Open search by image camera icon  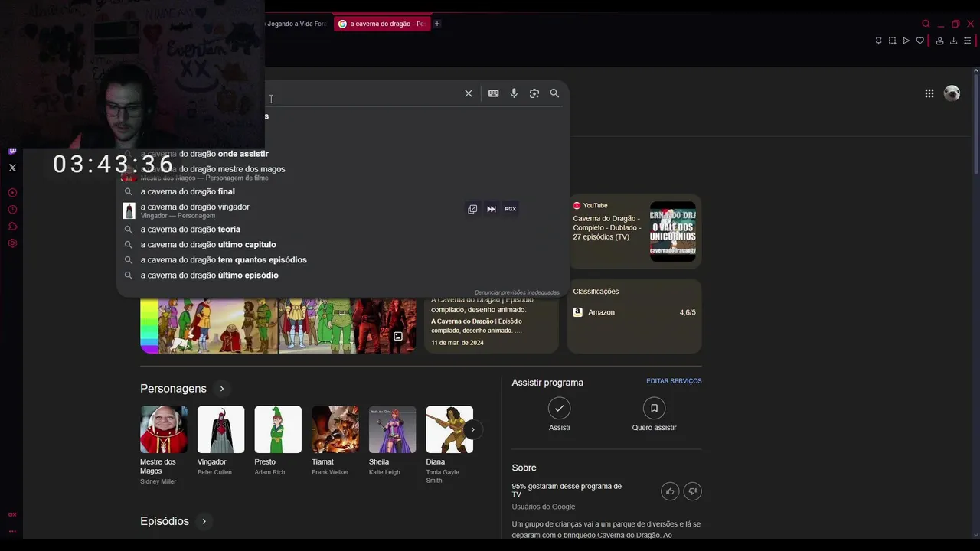click(x=534, y=93)
